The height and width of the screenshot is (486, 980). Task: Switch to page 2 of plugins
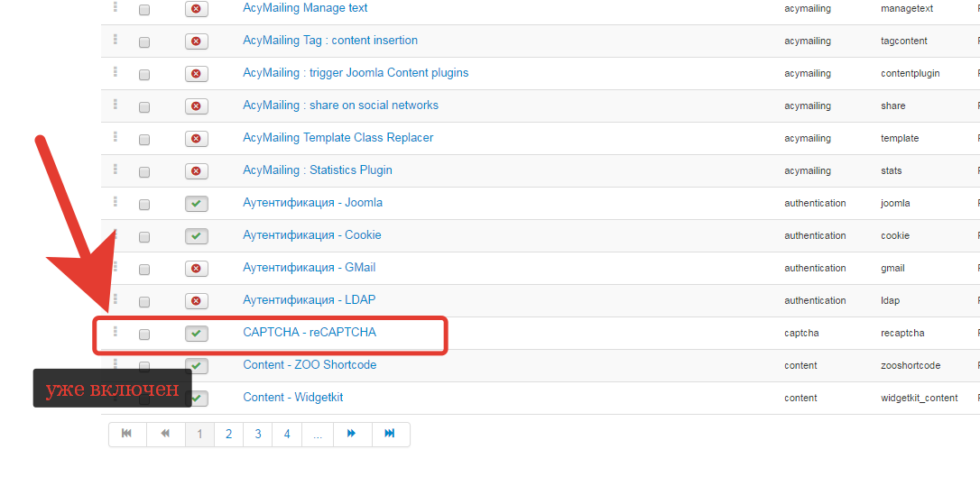228,434
